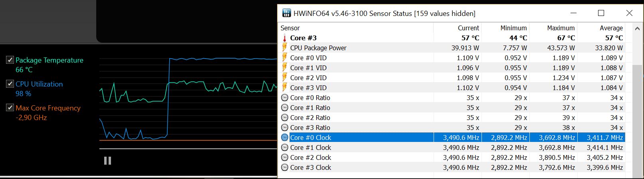This screenshot has width=644, height=179.
Task: Uncheck the Package Temperature checkbox
Action: 10,60
